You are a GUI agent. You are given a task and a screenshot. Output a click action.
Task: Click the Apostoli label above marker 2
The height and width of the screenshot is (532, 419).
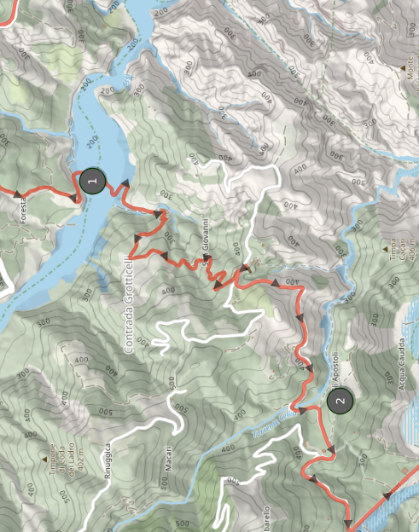click(335, 367)
